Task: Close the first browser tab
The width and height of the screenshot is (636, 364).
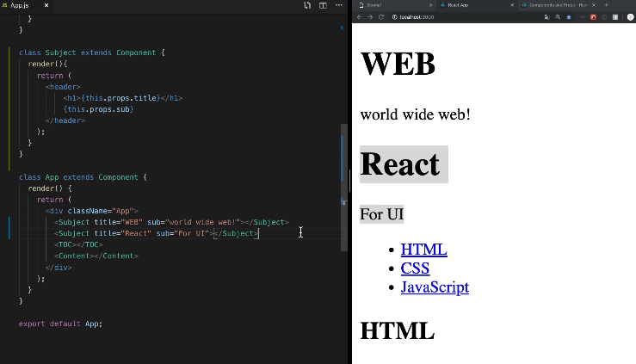Action: (x=431, y=5)
